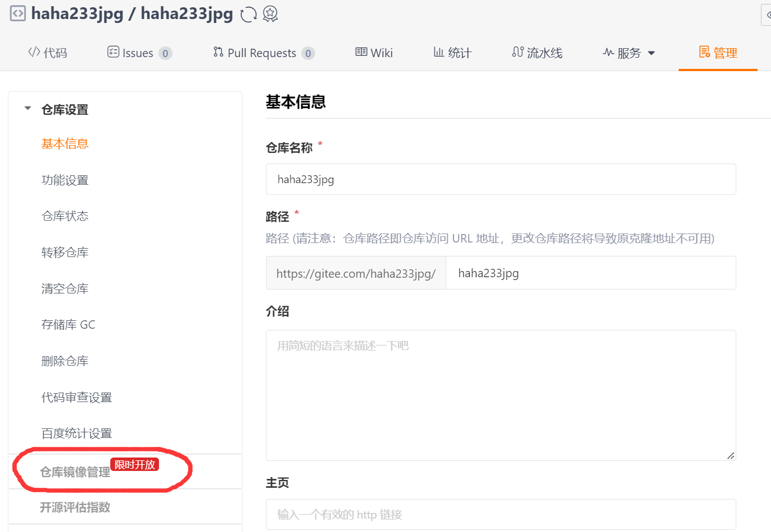Open 仓库镜像管理 in the sidebar
Image resolution: width=771 pixels, height=532 pixels.
click(x=75, y=472)
